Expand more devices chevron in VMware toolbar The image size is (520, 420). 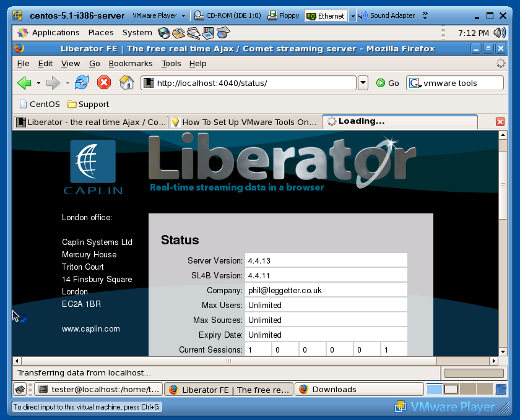click(x=425, y=15)
